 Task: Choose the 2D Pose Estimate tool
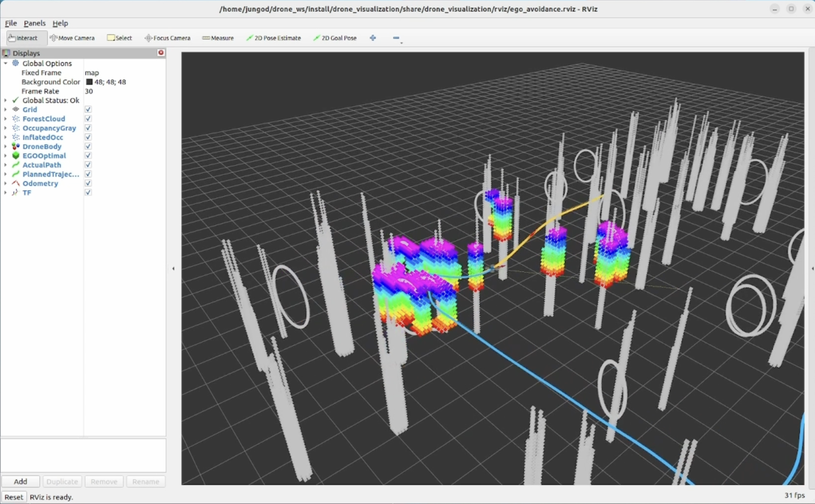point(273,38)
